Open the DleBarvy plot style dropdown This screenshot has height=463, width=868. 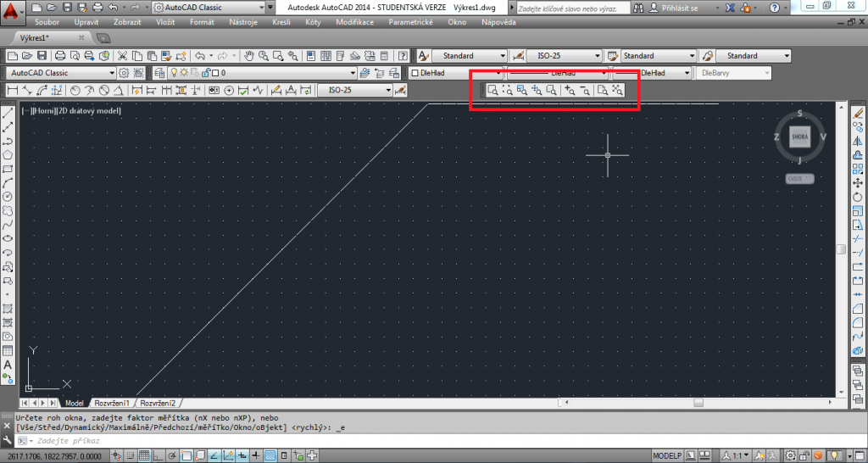pyautogui.click(x=733, y=73)
